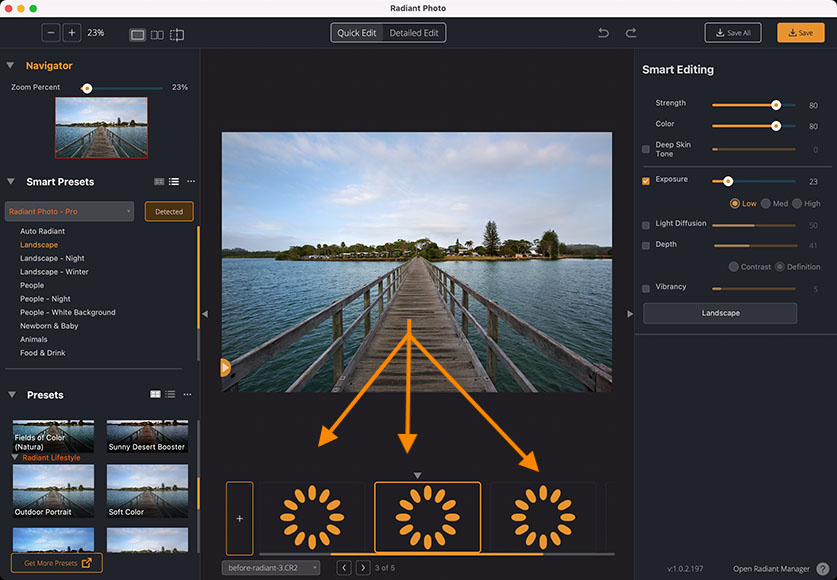Switch to the side-by-side compare view icon
The height and width of the screenshot is (580, 837).
pos(156,32)
